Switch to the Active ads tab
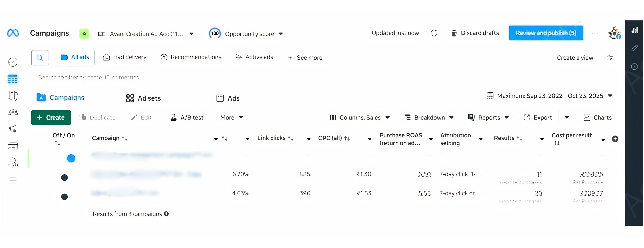The width and height of the screenshot is (644, 248). tap(254, 57)
